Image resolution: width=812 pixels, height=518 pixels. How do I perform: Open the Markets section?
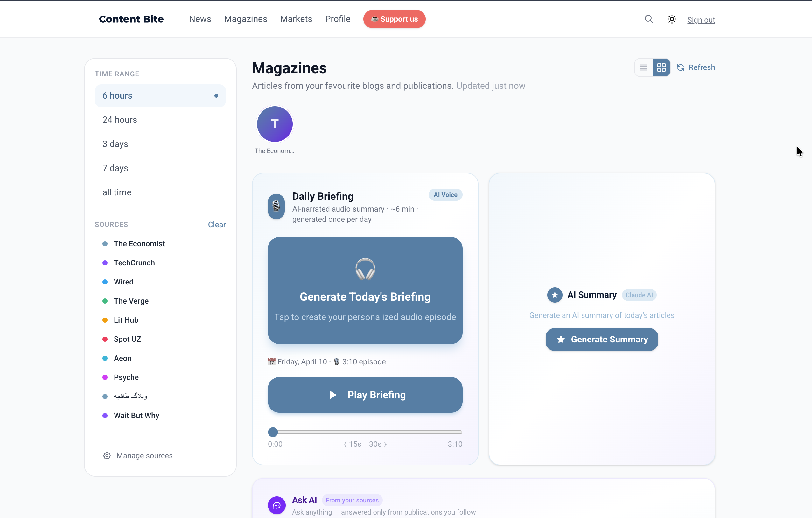[x=296, y=19]
